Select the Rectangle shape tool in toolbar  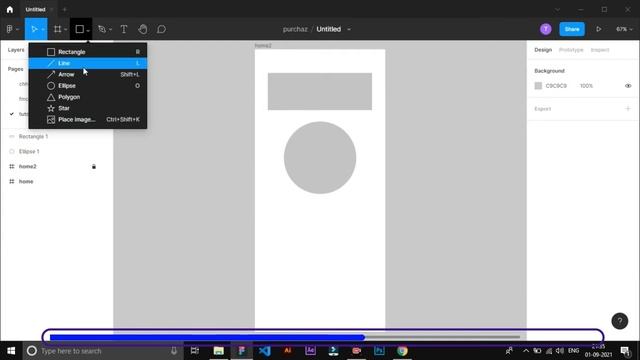coord(80,29)
